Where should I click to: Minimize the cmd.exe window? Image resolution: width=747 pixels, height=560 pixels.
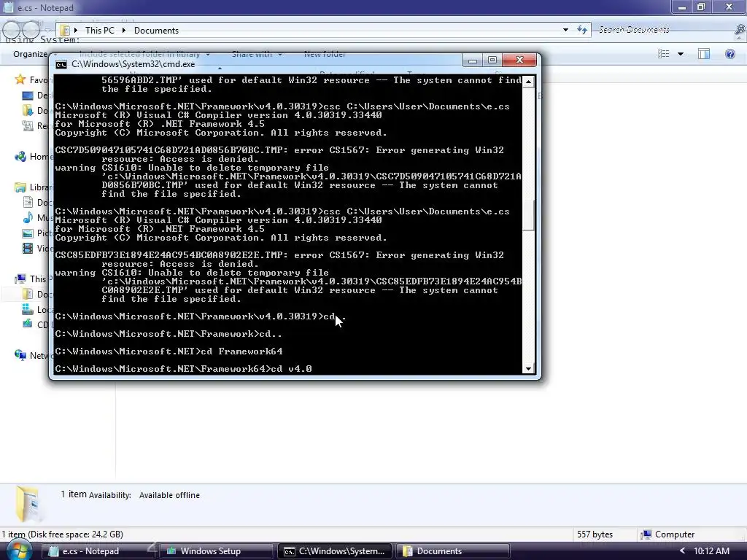[x=472, y=60]
